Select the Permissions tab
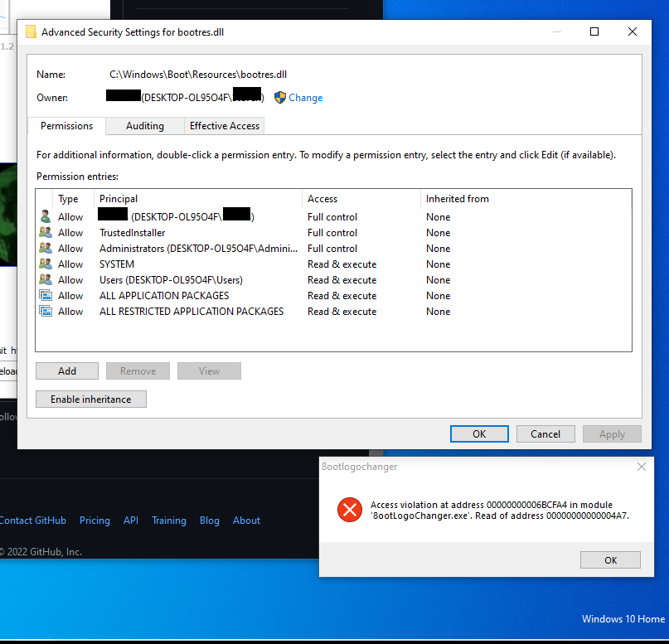This screenshot has height=644, width=669. [x=65, y=126]
